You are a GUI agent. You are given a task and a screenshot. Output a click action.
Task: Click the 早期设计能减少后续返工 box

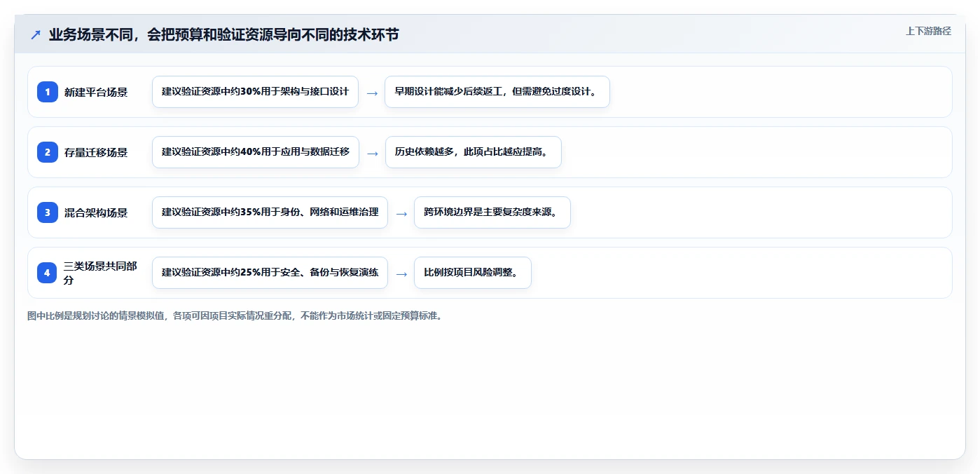point(497,92)
